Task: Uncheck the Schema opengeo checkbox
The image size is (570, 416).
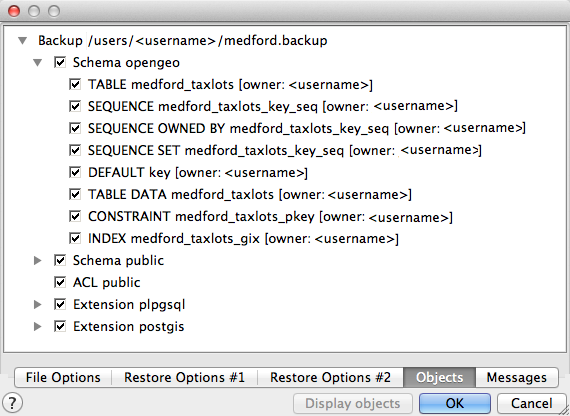Action: pos(60,62)
